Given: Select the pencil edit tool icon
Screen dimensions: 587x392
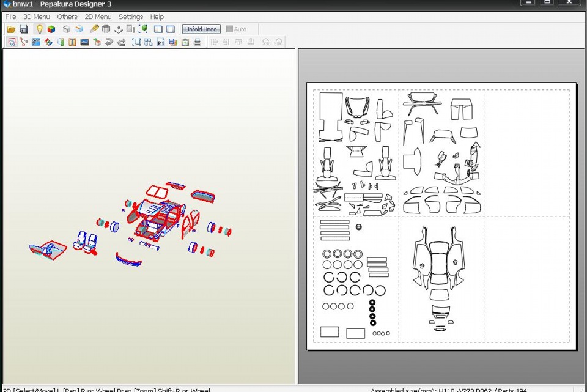Looking at the screenshot, I should 94,29.
